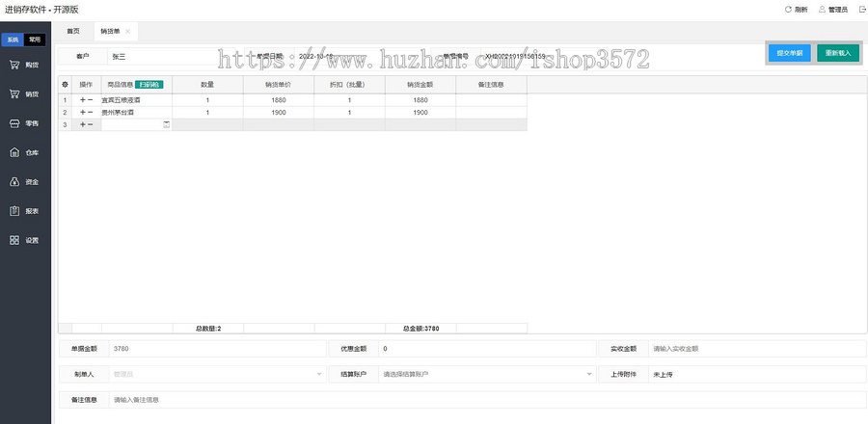Open the 仓库 warehouse menu in sidebar
Image resolution: width=868 pixels, height=424 pixels.
(x=25, y=153)
